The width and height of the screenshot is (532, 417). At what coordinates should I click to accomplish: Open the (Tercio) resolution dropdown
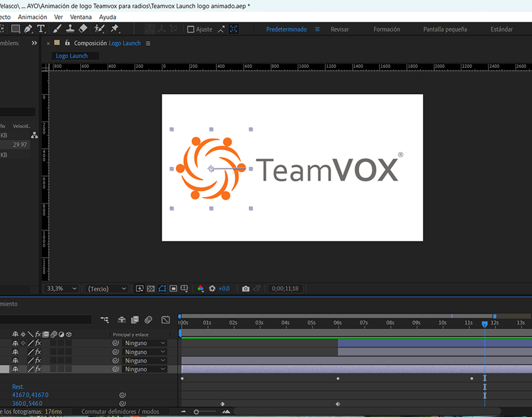(107, 288)
